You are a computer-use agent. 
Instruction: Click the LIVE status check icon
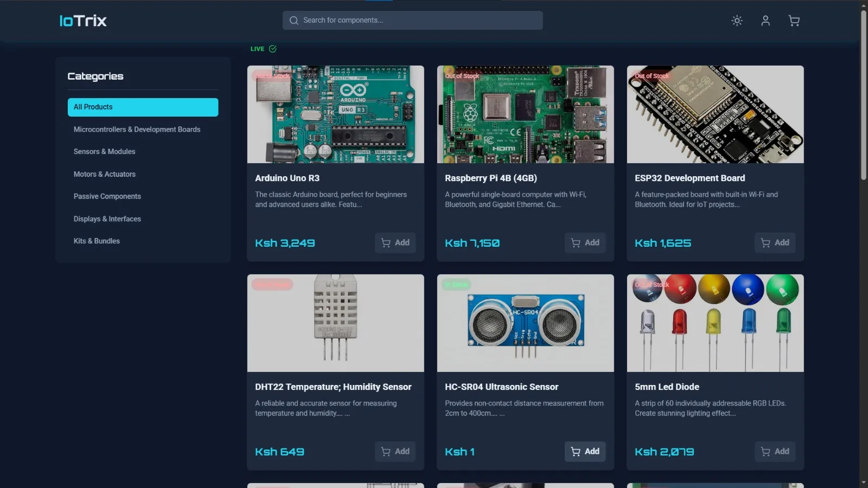click(x=273, y=49)
